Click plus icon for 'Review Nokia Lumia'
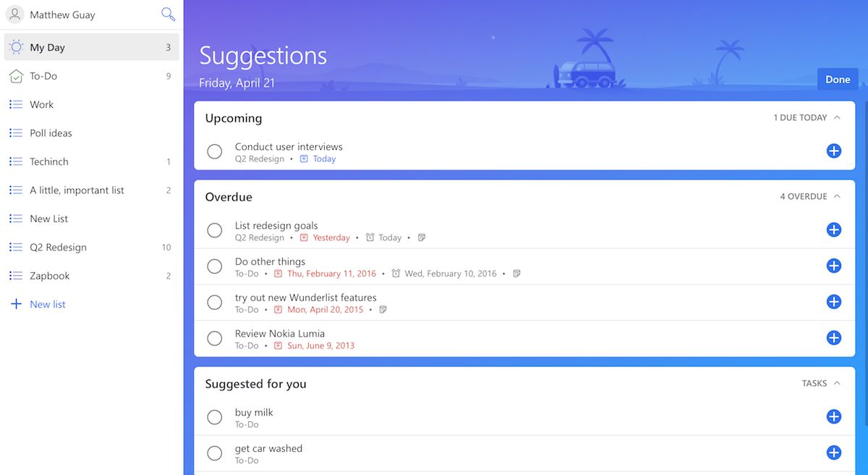The height and width of the screenshot is (475, 868). coord(833,338)
